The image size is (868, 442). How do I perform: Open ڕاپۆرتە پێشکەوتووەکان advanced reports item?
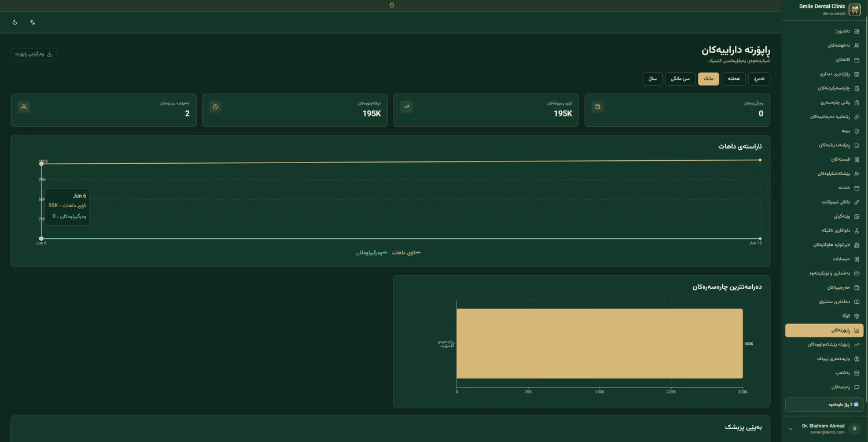pos(824,344)
